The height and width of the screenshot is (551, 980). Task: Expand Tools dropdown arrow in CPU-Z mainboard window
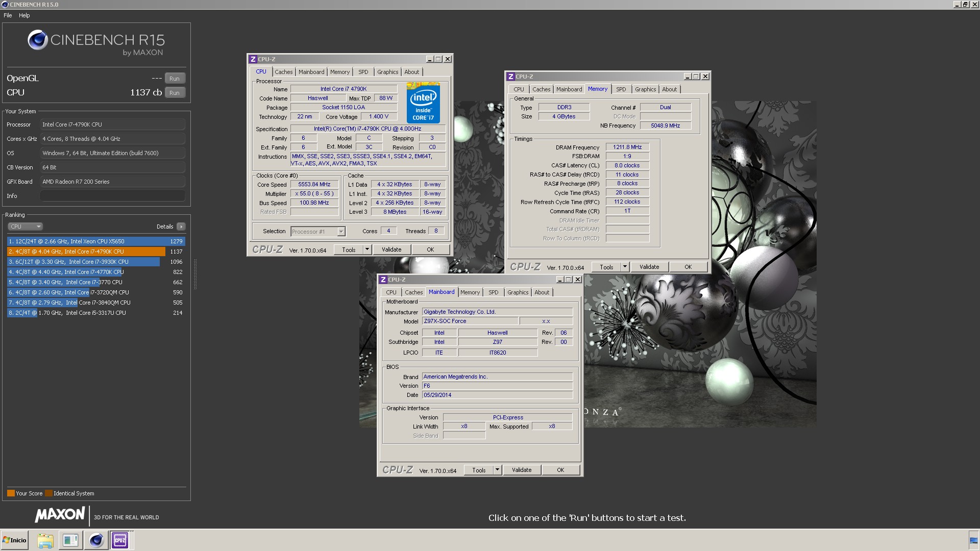pyautogui.click(x=497, y=470)
